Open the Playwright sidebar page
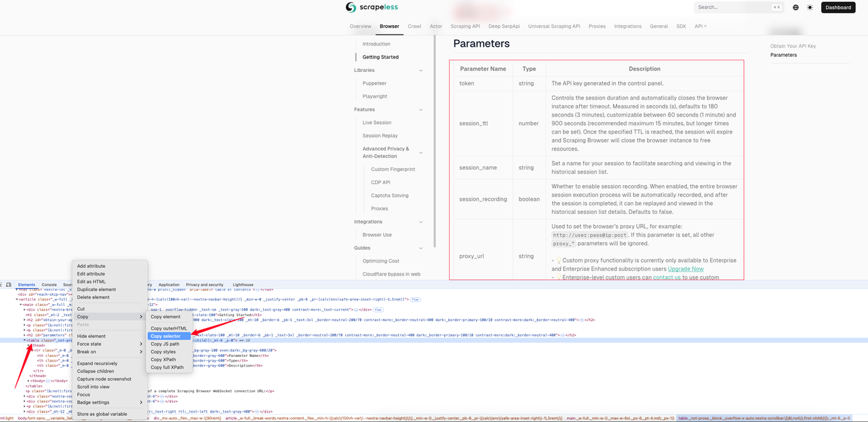Image resolution: width=868 pixels, height=422 pixels. (375, 96)
